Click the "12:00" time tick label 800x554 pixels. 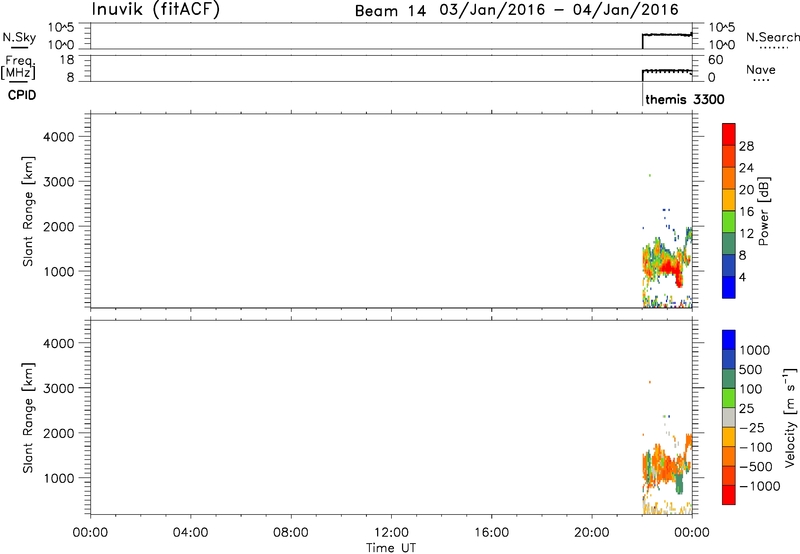[x=391, y=533]
